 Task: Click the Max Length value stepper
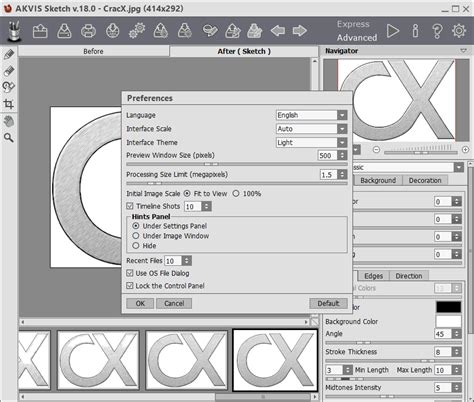tap(457, 370)
